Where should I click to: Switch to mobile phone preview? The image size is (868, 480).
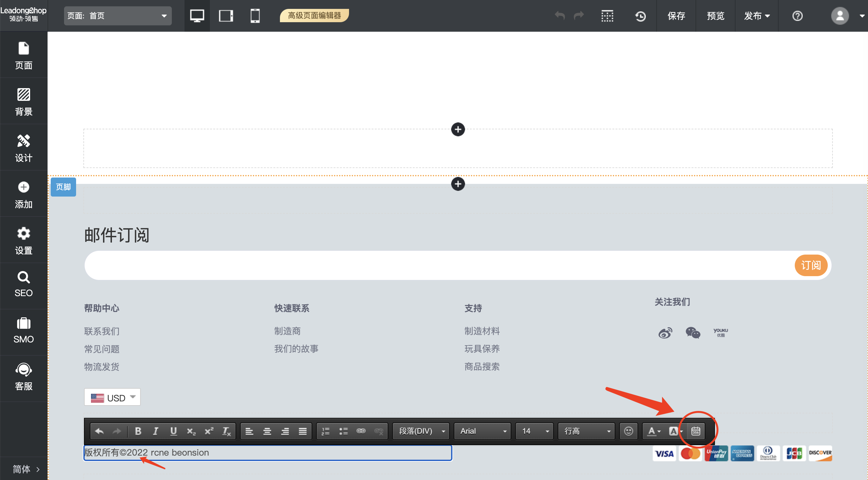pos(255,16)
